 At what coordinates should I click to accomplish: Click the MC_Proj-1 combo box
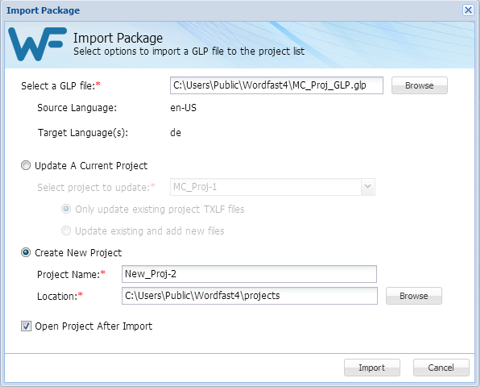tap(273, 187)
